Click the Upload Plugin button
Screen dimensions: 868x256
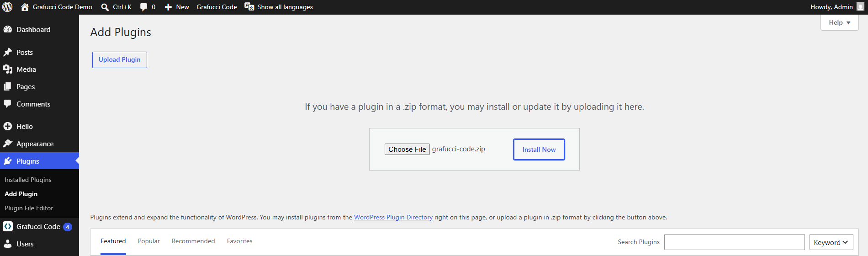pyautogui.click(x=120, y=60)
